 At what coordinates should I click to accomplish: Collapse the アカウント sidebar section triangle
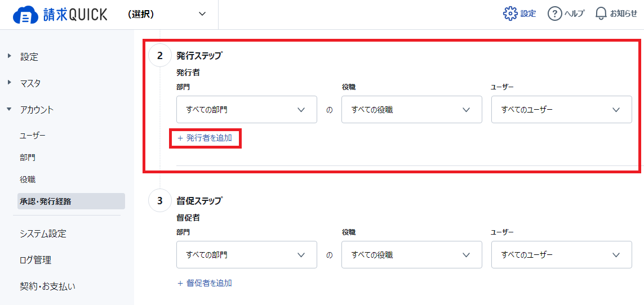tap(10, 110)
